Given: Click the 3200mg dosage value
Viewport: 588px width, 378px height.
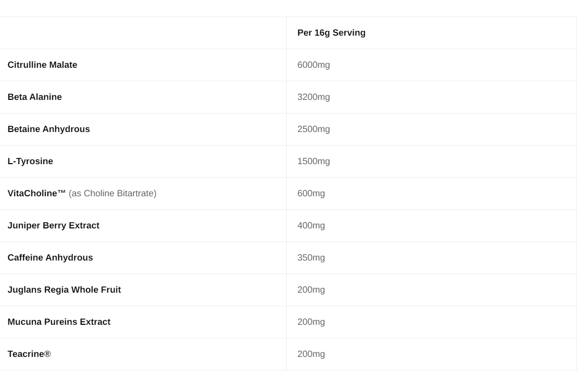Looking at the screenshot, I should (x=313, y=97).
